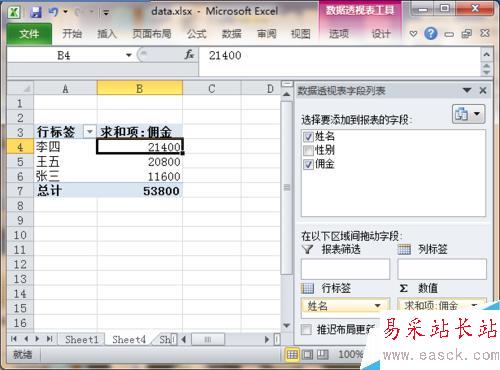
Task: Toggle the 姓名 field checkbox
Action: tap(308, 136)
